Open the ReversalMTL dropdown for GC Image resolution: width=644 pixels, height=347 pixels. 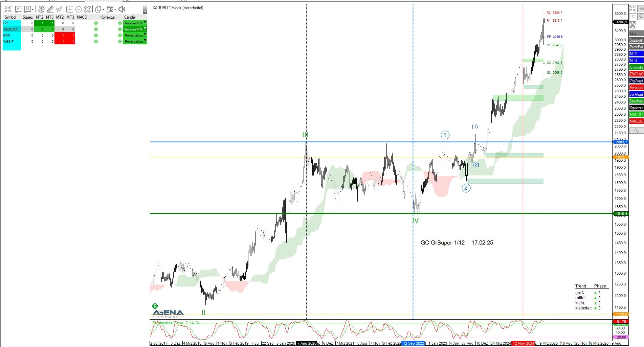146,23
